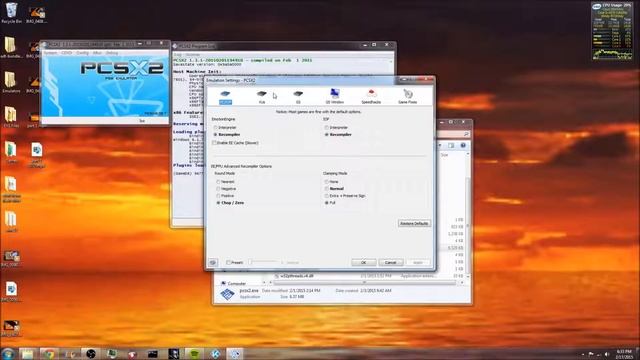Open the Recycle Bin desktop icon
The image size is (640, 360).
pos(11,13)
